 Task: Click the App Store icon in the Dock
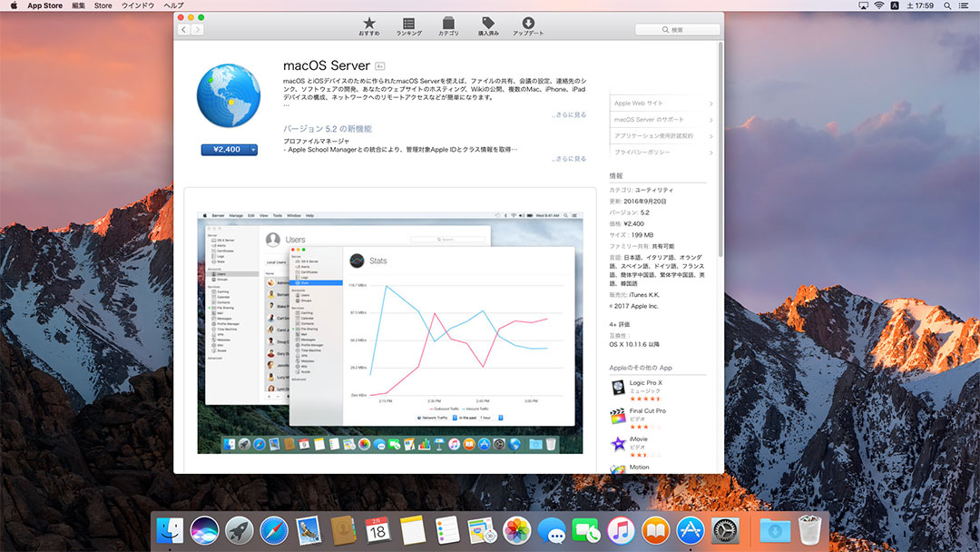pos(690,531)
